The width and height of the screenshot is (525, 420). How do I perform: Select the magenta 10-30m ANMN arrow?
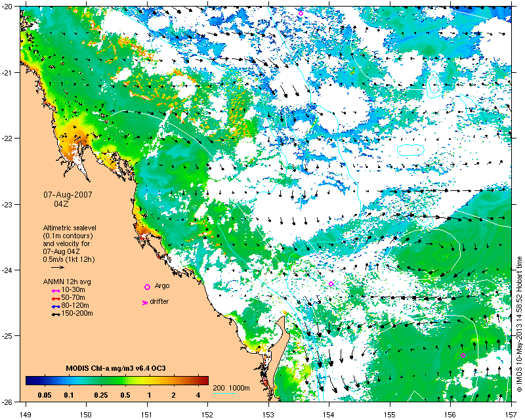click(56, 291)
